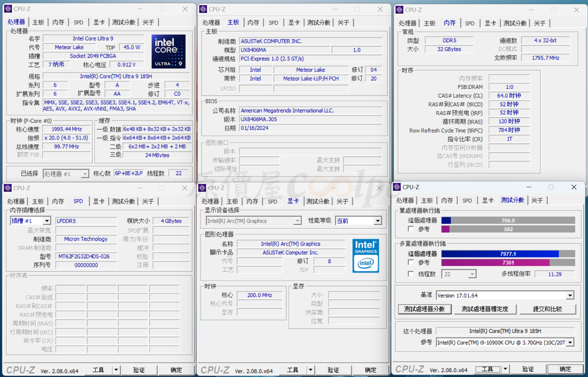Expand the 基准 Version 17.01.64 dropdown

[570, 296]
